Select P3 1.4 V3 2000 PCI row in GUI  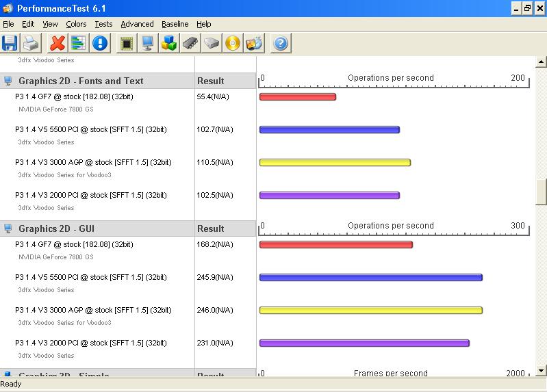90,343
